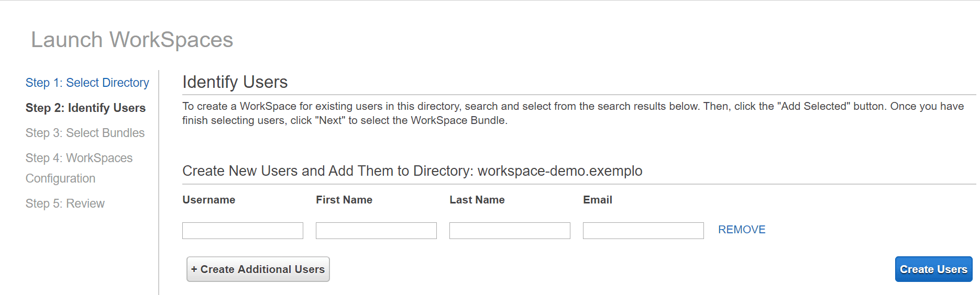The height and width of the screenshot is (295, 980).
Task: Open Step 5: Review step
Action: [65, 203]
